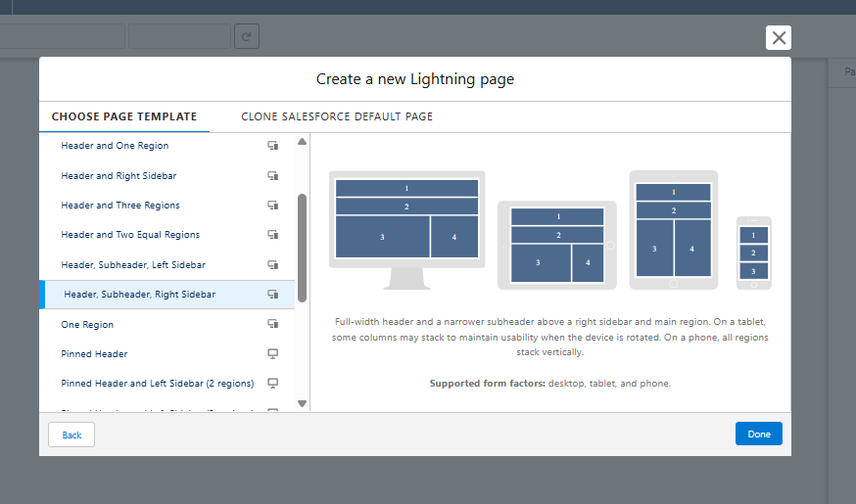Image resolution: width=856 pixels, height=504 pixels.
Task: Select the Choose Page Template tab
Action: [x=124, y=116]
